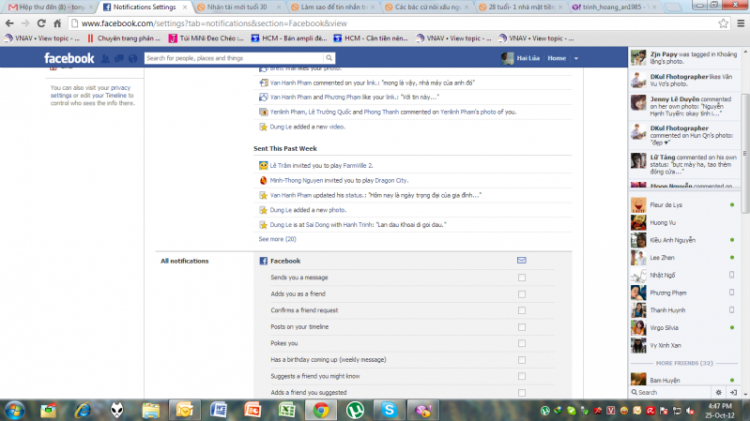Open chat with Phương Phạm
The height and width of the screenshot is (421, 750).
click(684, 293)
